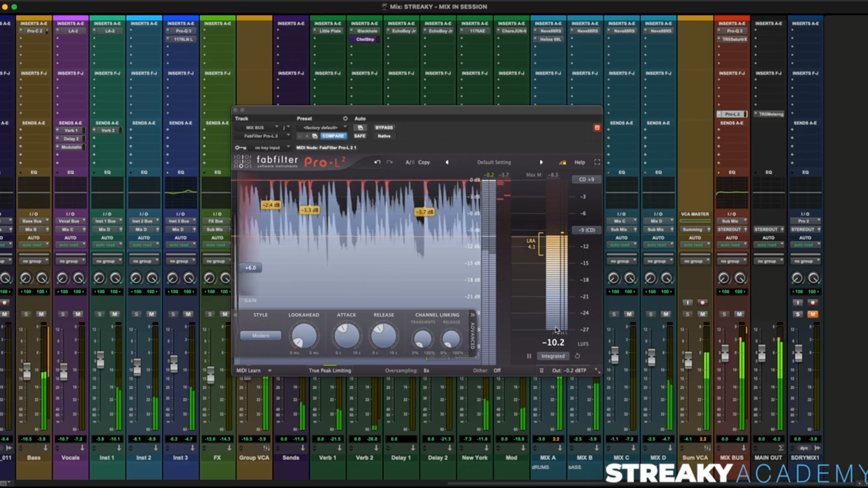868x488 pixels.
Task: Click the Modern style button
Action: pyautogui.click(x=260, y=336)
